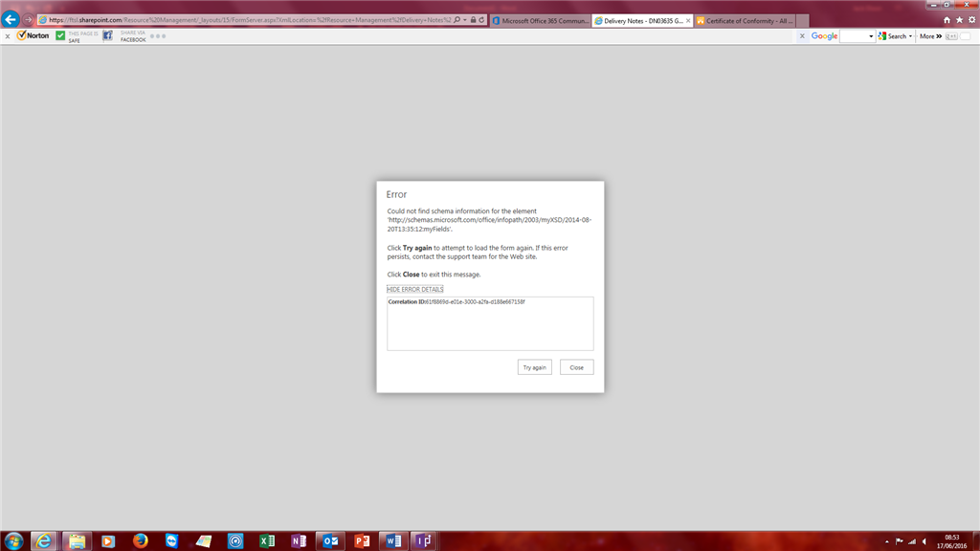This screenshot has height=551, width=980.
Task: Show hidden system tray icons arrow
Action: 887,541
